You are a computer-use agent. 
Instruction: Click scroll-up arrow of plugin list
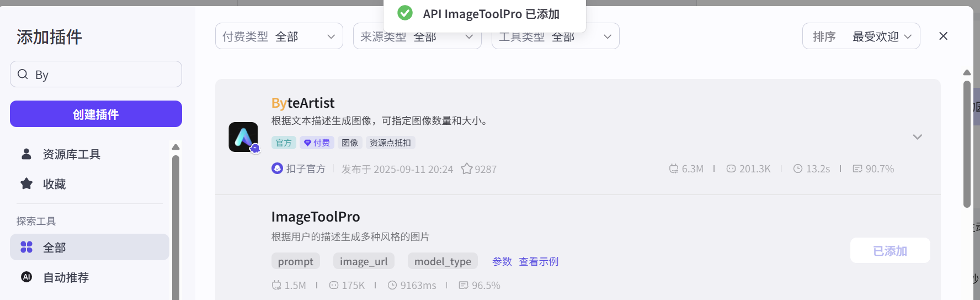pos(967,72)
